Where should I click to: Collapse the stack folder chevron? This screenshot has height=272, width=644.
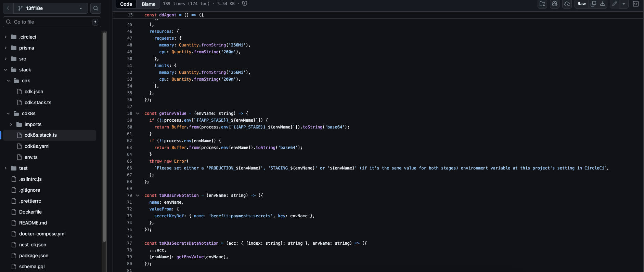coord(5,70)
